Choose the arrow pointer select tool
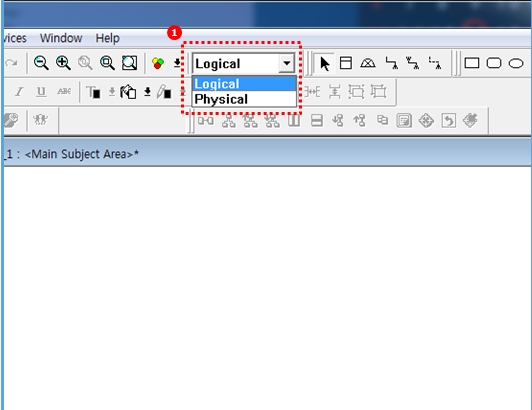532x410 pixels. (324, 63)
